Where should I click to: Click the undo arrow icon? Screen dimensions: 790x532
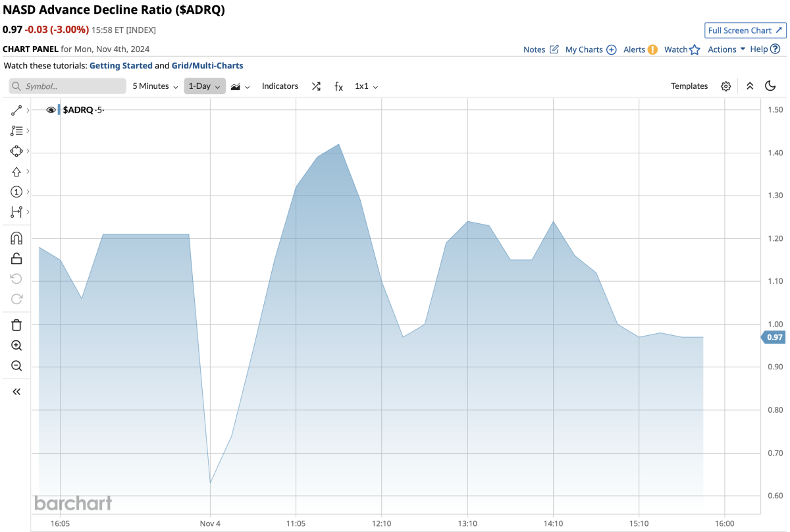(x=16, y=279)
